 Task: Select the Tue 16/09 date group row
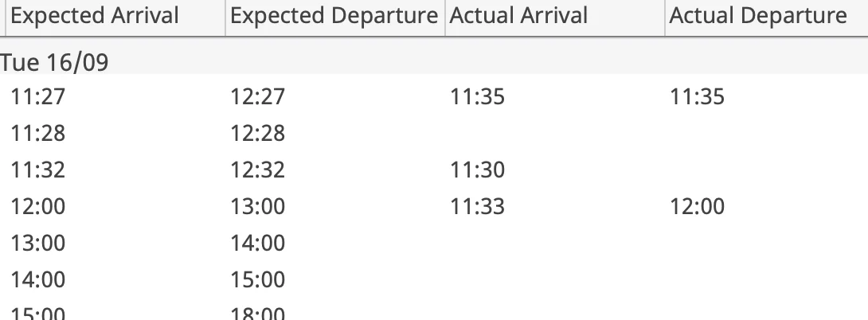coord(434,62)
